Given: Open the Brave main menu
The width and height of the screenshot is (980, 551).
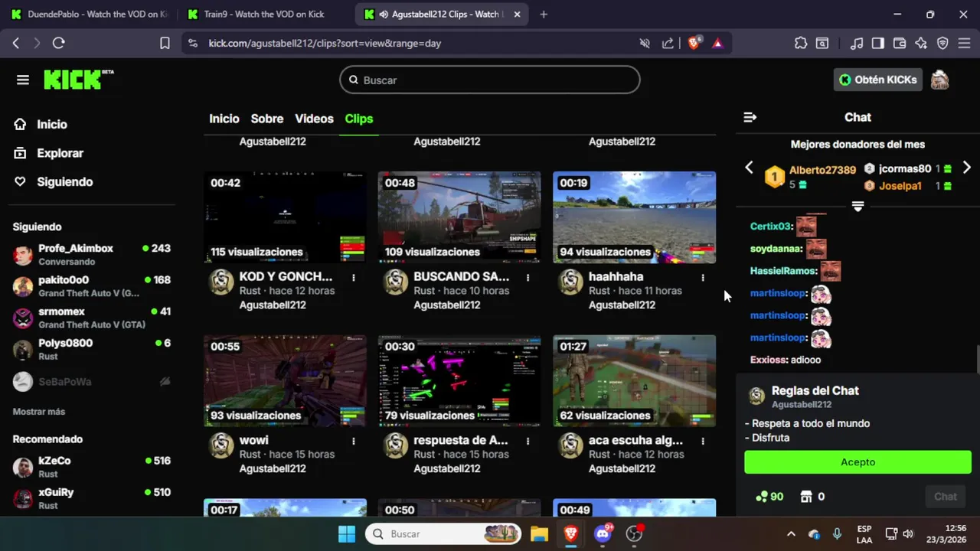Looking at the screenshot, I should coord(964,44).
